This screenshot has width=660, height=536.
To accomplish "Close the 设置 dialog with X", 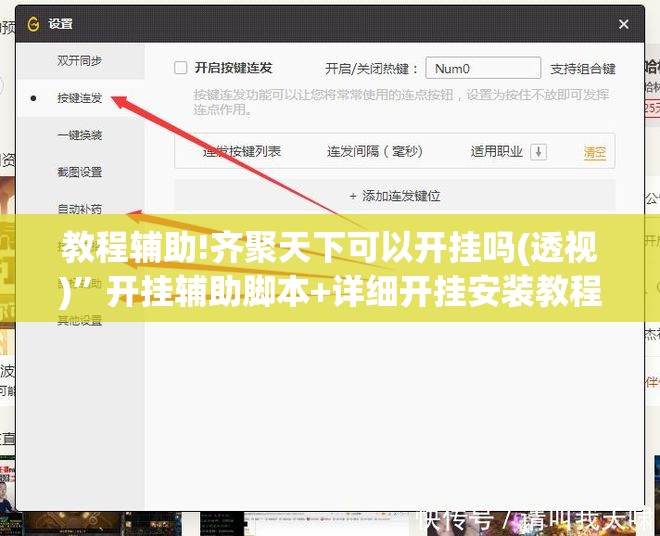I will [624, 24].
